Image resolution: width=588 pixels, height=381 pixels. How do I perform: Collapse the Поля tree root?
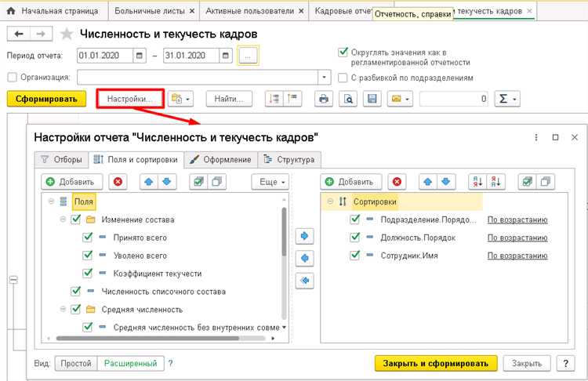pyautogui.click(x=52, y=201)
